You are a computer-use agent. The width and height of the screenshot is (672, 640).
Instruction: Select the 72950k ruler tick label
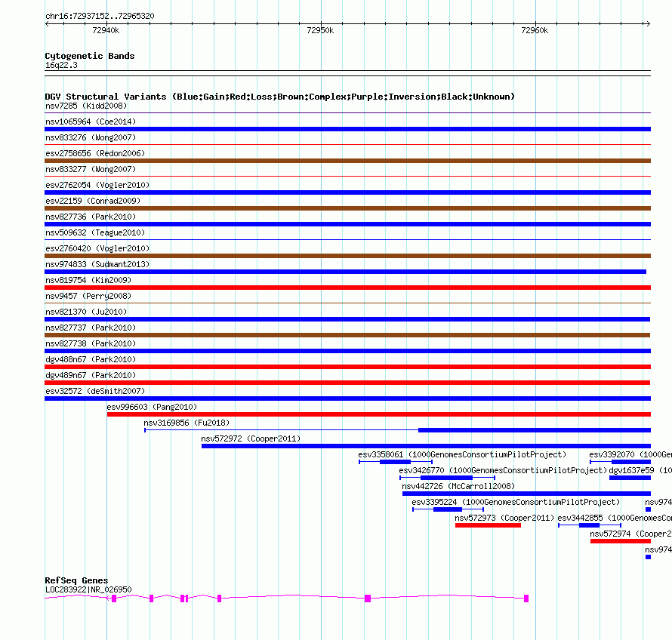pyautogui.click(x=320, y=30)
